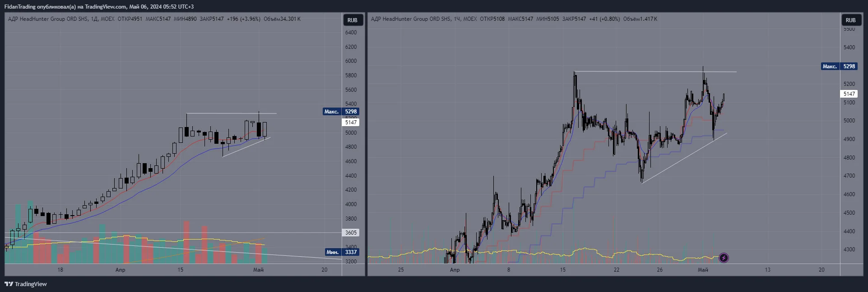Click the Май date label on the left time axis
The image size is (868, 292).
(258, 270)
